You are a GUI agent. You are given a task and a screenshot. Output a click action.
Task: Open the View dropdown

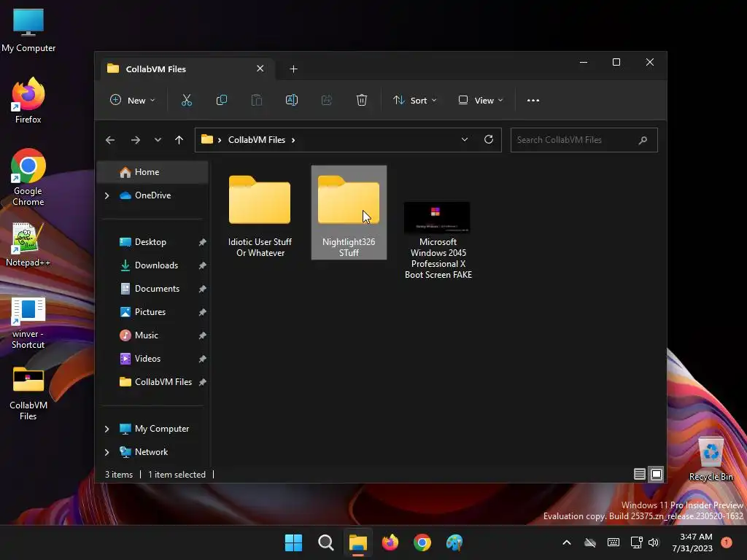480,101
